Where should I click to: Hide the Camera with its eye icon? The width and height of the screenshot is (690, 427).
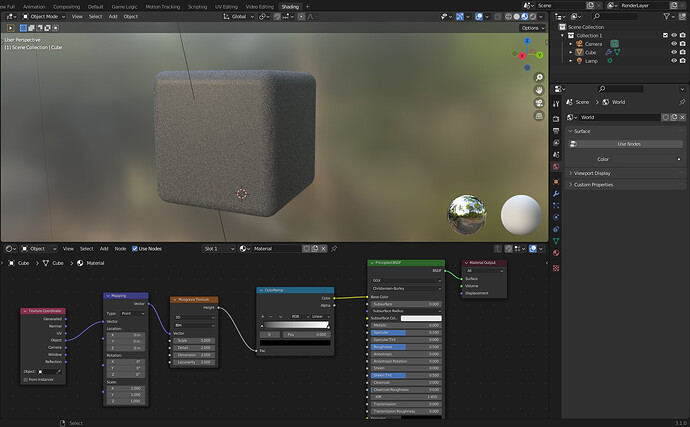674,44
